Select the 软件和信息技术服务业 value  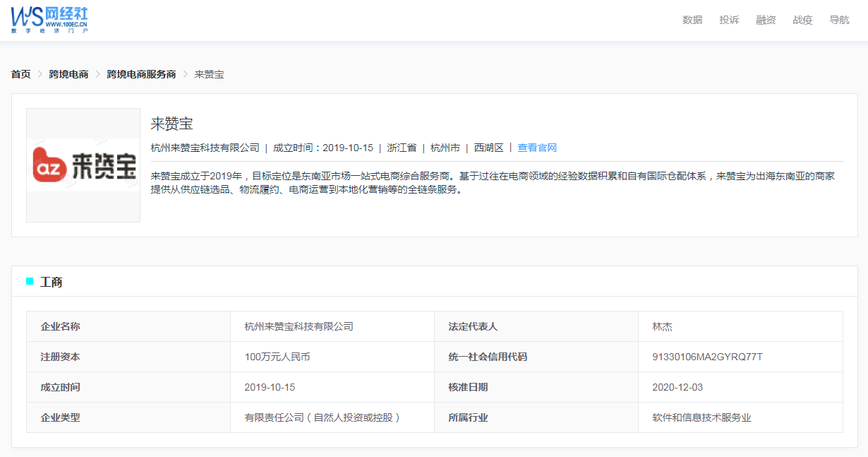coord(702,417)
